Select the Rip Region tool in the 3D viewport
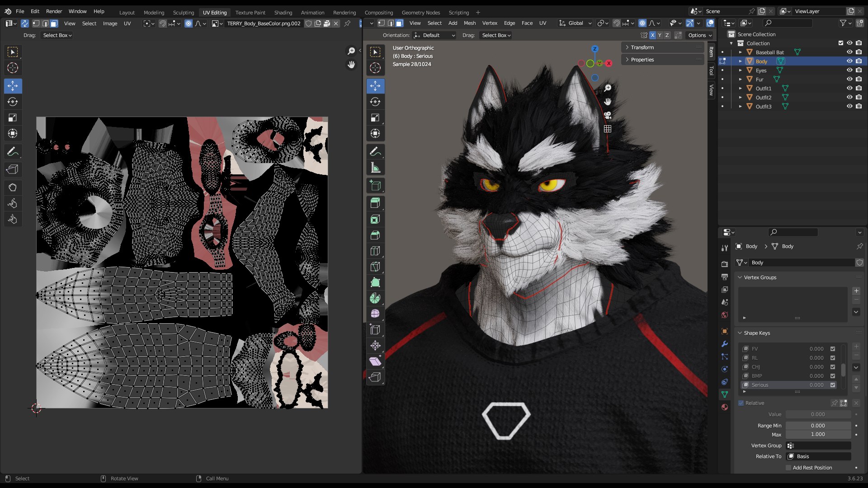868x488 pixels. pyautogui.click(x=375, y=377)
